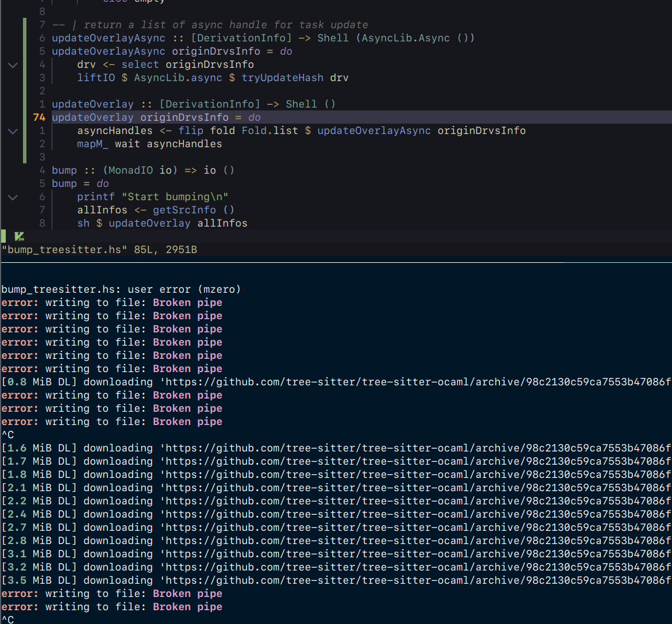Click the green mode indicator block in status line
Image resolution: width=672 pixels, height=624 pixels.
3,236
